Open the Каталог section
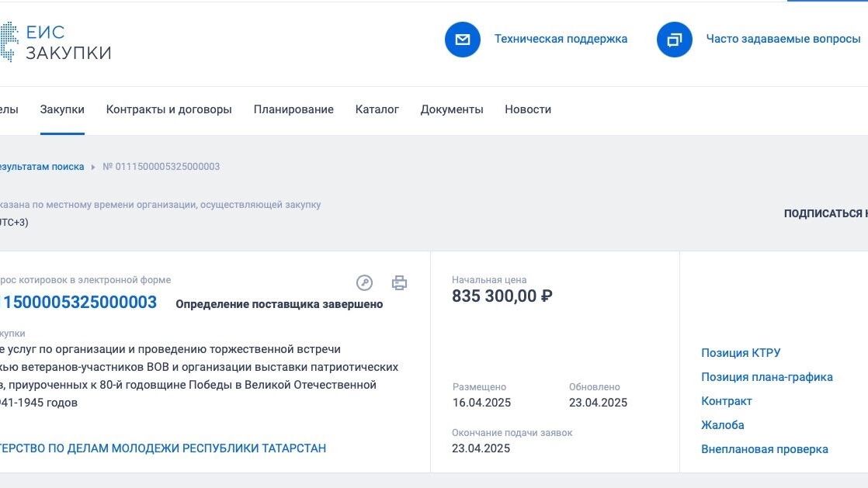This screenshot has width=868, height=488. pos(377,109)
